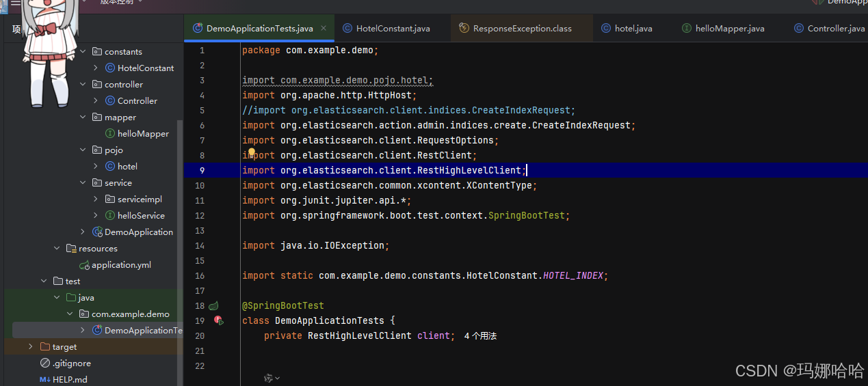Click the commented import on line 5

pos(409,110)
